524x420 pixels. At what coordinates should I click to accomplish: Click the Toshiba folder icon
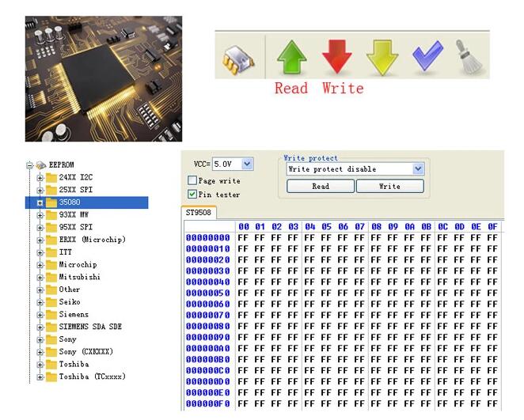tap(51, 365)
